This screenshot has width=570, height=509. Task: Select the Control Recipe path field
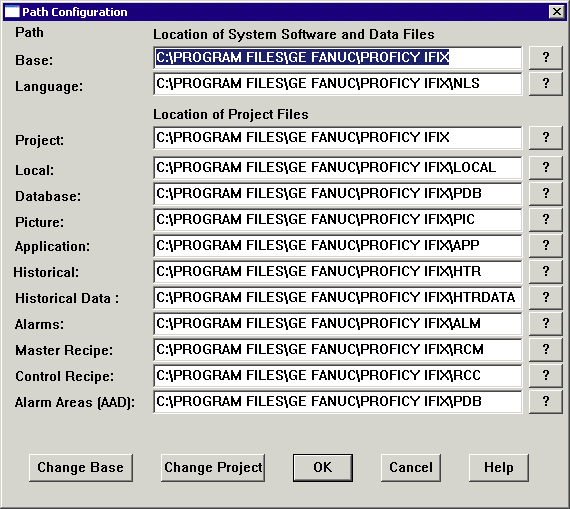[x=338, y=376]
